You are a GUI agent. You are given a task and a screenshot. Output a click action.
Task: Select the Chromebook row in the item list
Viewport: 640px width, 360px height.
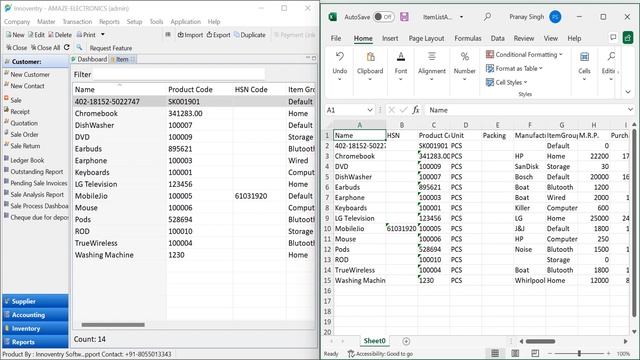(194, 113)
